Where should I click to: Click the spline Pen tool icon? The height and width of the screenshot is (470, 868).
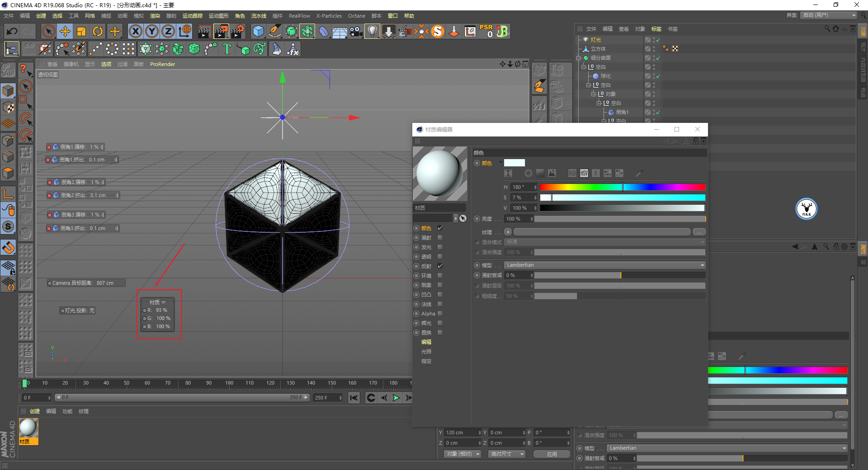pyautogui.click(x=275, y=31)
